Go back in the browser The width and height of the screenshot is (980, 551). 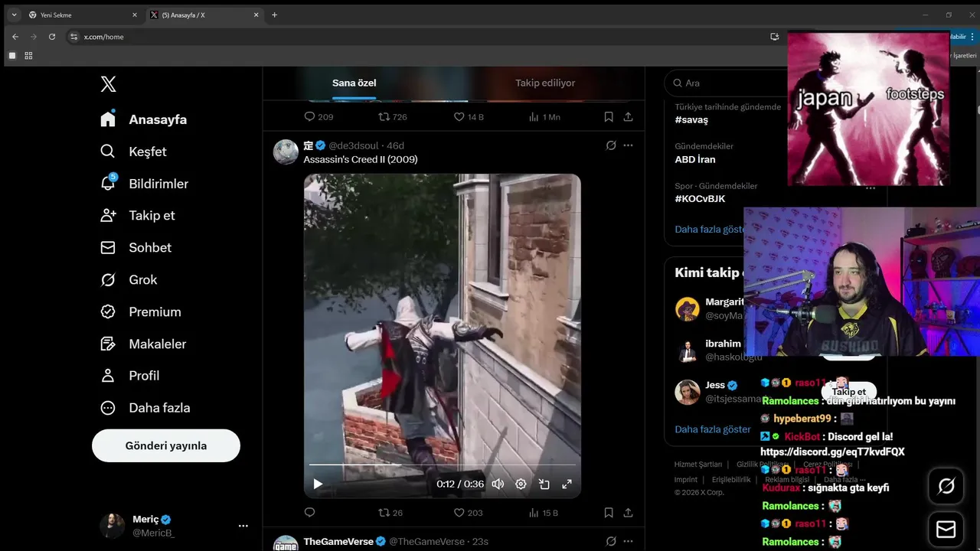click(x=15, y=37)
